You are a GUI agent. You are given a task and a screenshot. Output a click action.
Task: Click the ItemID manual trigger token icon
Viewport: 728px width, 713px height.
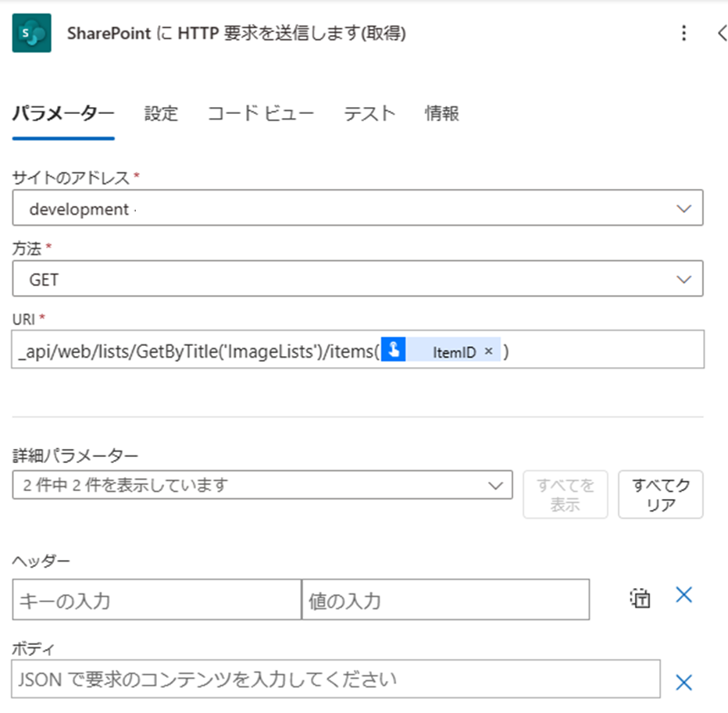coord(393,349)
